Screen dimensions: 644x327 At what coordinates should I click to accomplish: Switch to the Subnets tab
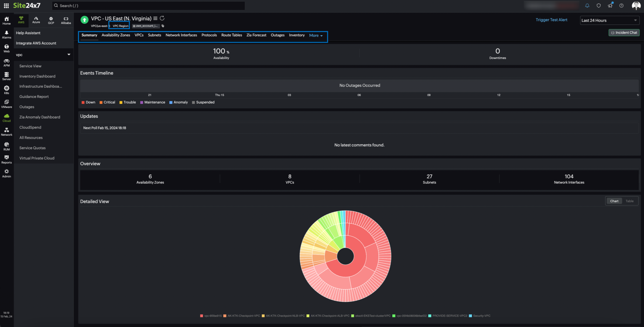coord(154,35)
